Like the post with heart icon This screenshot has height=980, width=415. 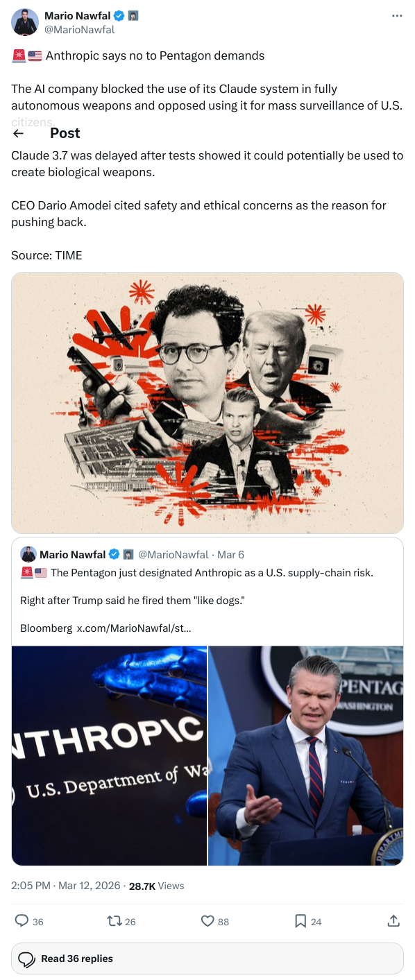(x=207, y=921)
